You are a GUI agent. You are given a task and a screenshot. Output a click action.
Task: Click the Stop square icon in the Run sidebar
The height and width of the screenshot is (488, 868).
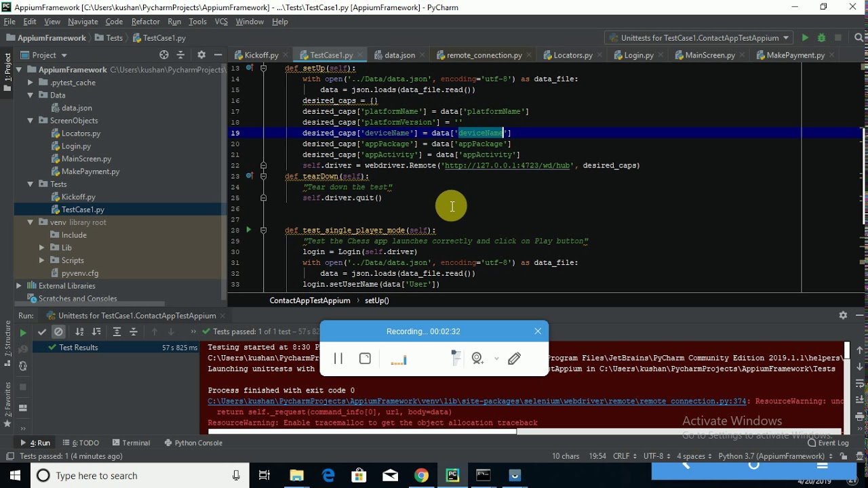[23, 387]
